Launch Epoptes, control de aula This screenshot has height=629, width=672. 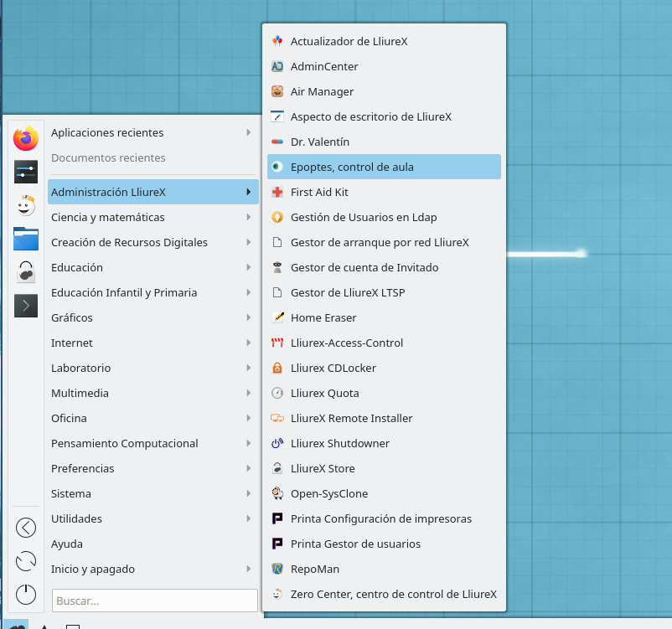point(352,167)
